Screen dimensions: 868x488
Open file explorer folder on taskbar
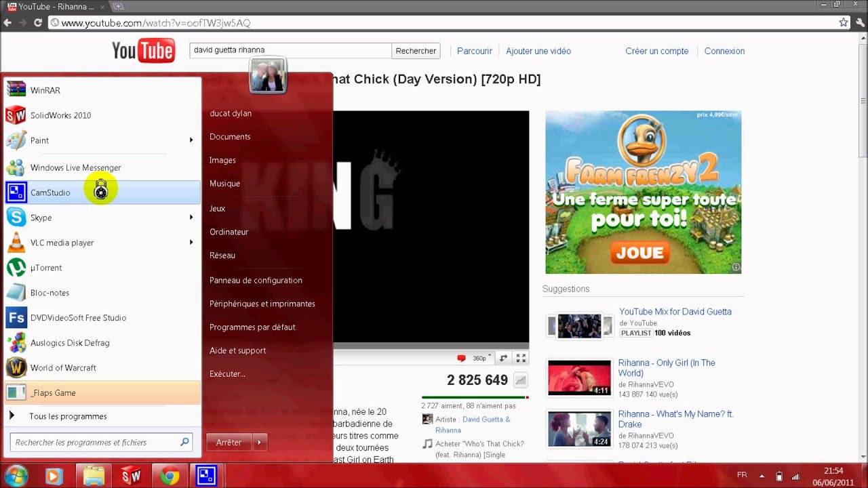93,476
